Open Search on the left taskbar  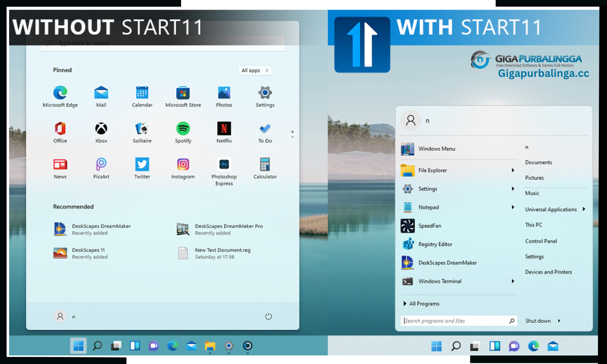(x=97, y=346)
